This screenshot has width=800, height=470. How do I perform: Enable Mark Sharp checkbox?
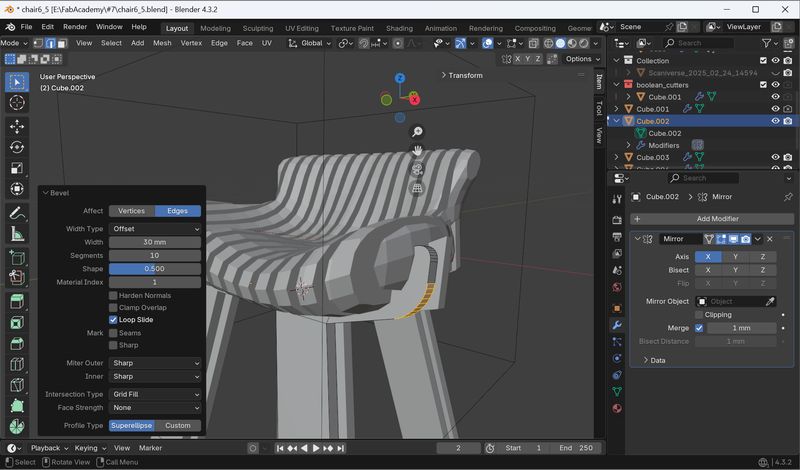[113, 345]
